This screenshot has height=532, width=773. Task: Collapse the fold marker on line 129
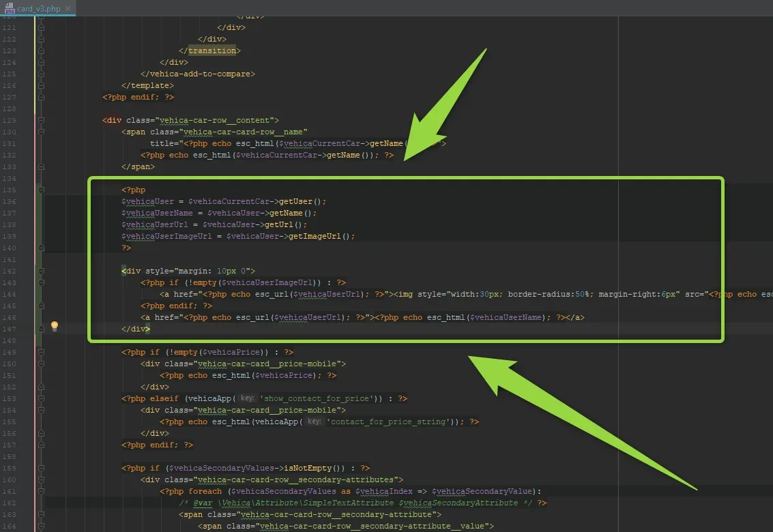tap(42, 120)
